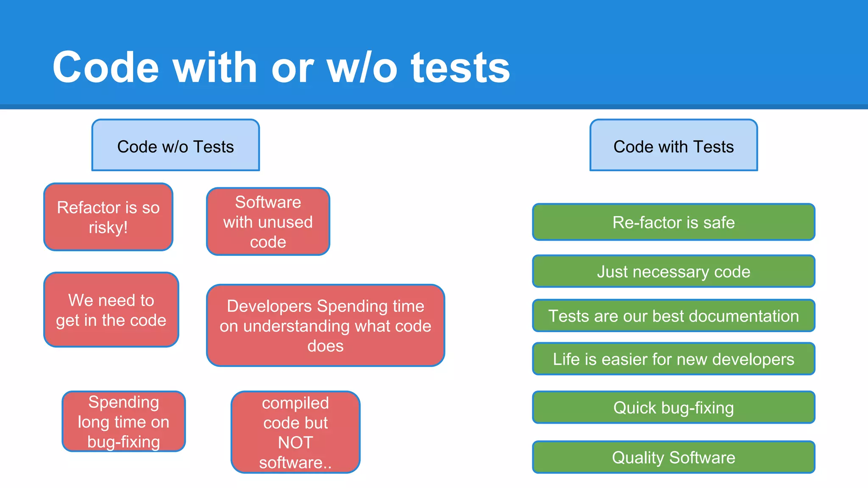
Task: Select the 'Code with Tests' header box
Action: [673, 145]
